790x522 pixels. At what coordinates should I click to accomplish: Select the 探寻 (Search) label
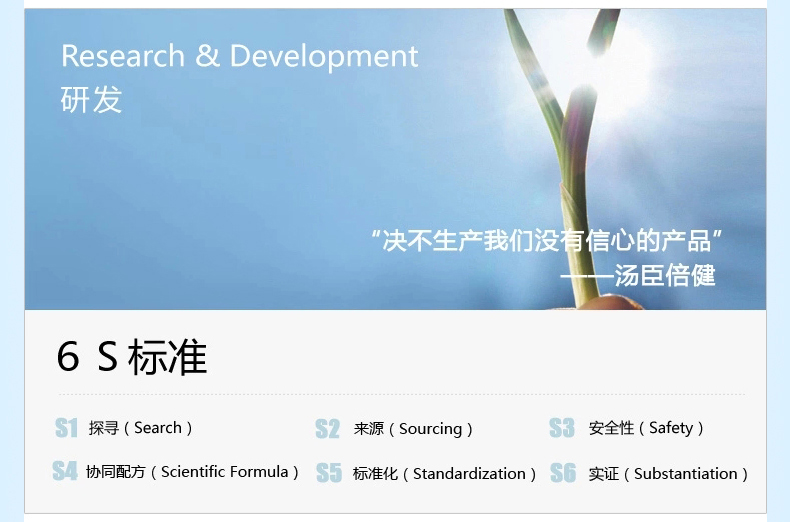(141, 428)
